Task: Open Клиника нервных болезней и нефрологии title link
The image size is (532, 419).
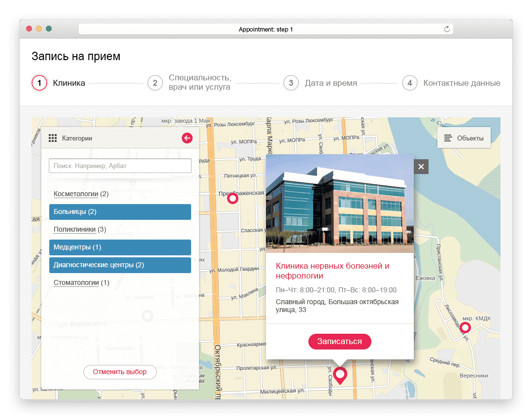Action: tap(332, 271)
